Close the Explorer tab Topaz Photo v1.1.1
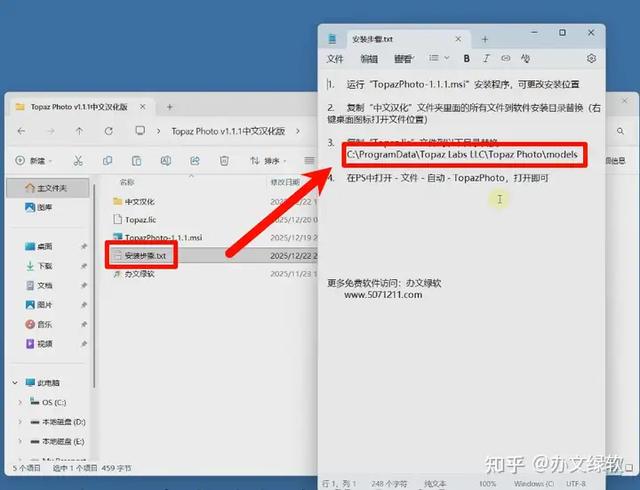The image size is (640, 490). [142, 107]
